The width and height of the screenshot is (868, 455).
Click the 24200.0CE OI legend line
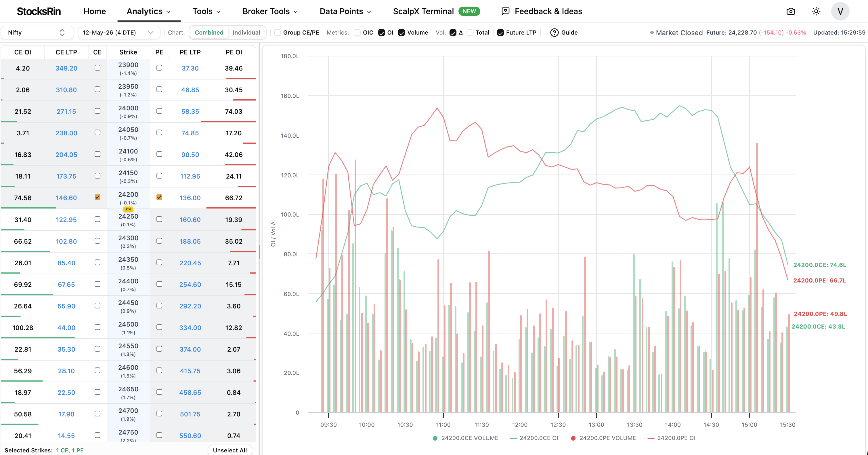point(513,438)
